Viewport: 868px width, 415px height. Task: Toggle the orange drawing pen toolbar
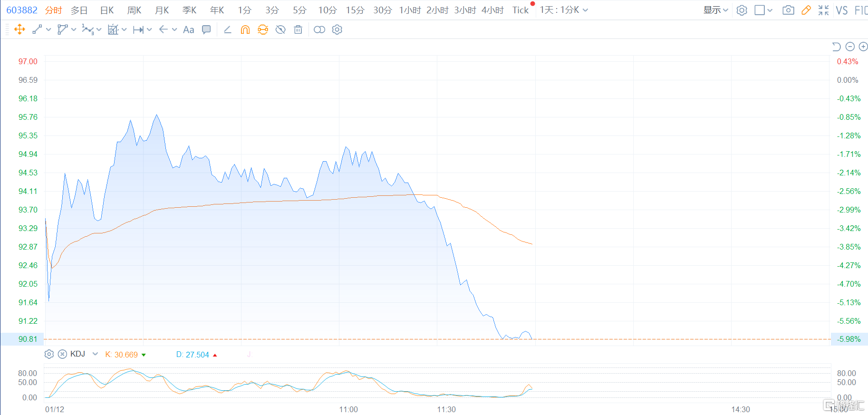pyautogui.click(x=806, y=10)
